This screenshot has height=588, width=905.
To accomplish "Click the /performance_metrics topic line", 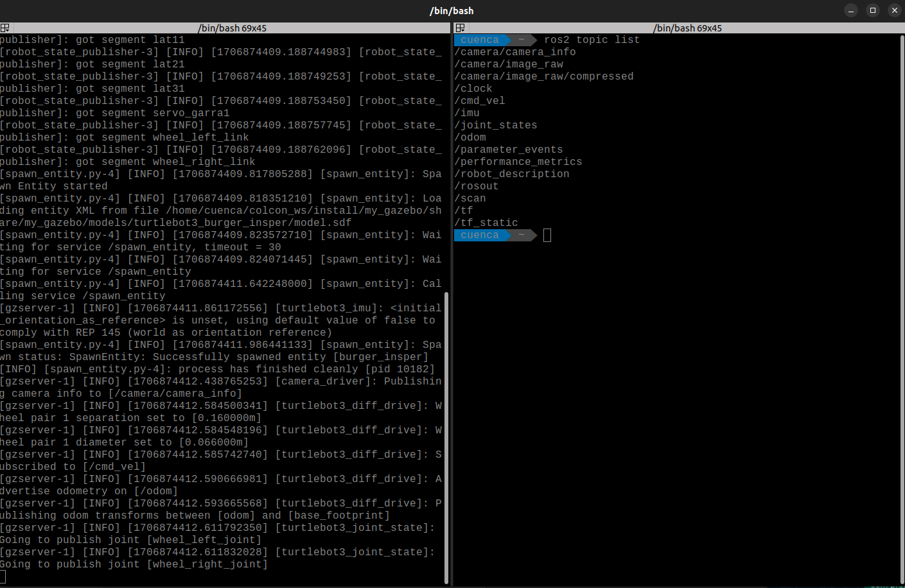I will 518,162.
